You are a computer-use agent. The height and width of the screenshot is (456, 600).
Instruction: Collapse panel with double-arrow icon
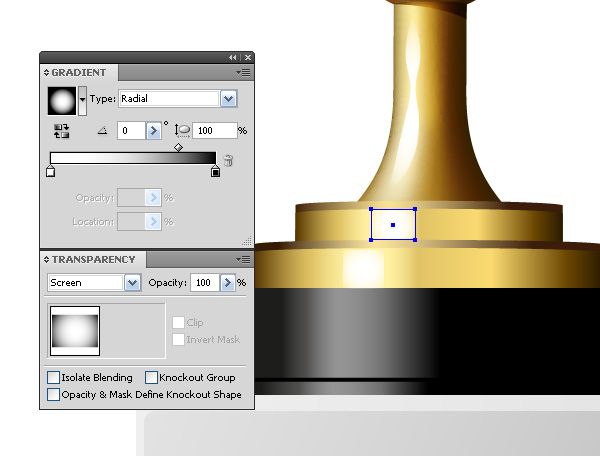tap(233, 57)
